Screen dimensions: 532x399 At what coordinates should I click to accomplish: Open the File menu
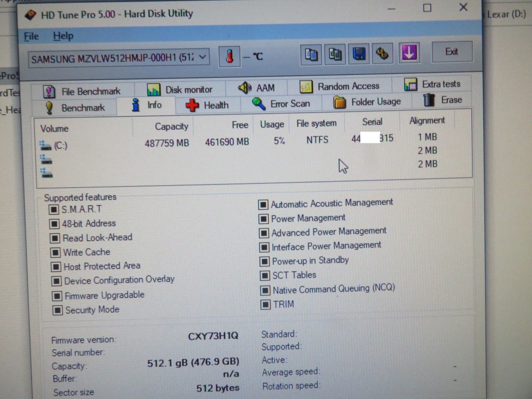tap(31, 36)
